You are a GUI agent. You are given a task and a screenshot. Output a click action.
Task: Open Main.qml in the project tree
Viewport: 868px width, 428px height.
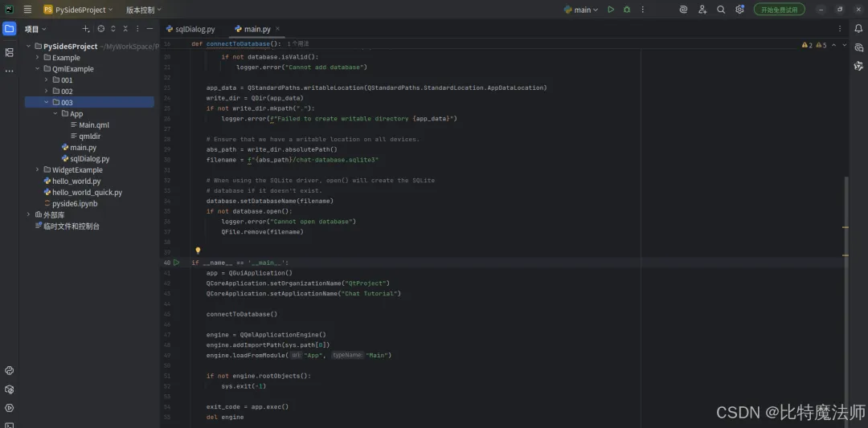pos(94,125)
